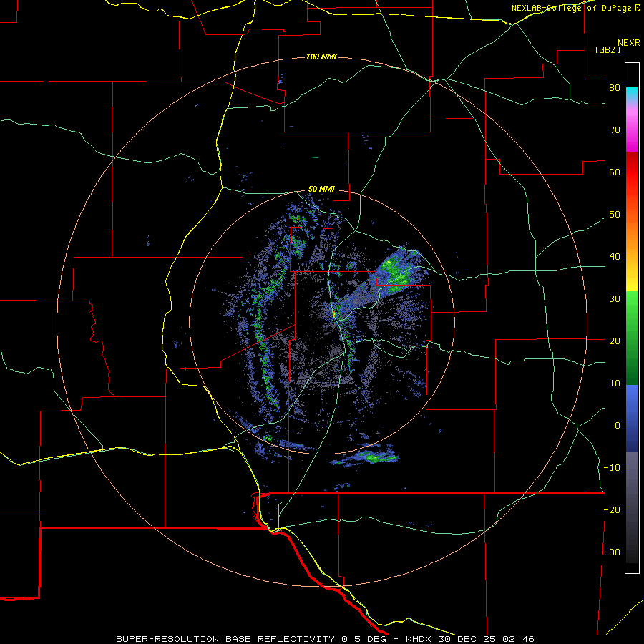
Task: Click the -30 dBZ scale value
Action: [x=612, y=552]
